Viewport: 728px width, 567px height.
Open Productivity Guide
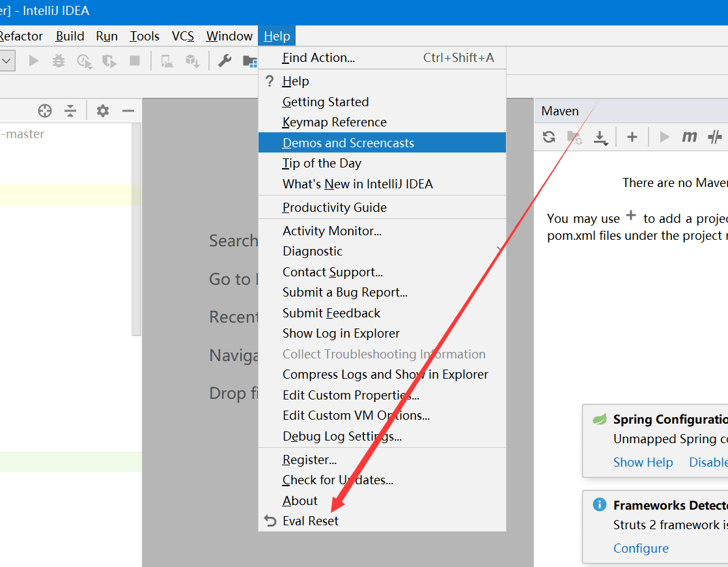click(382, 207)
